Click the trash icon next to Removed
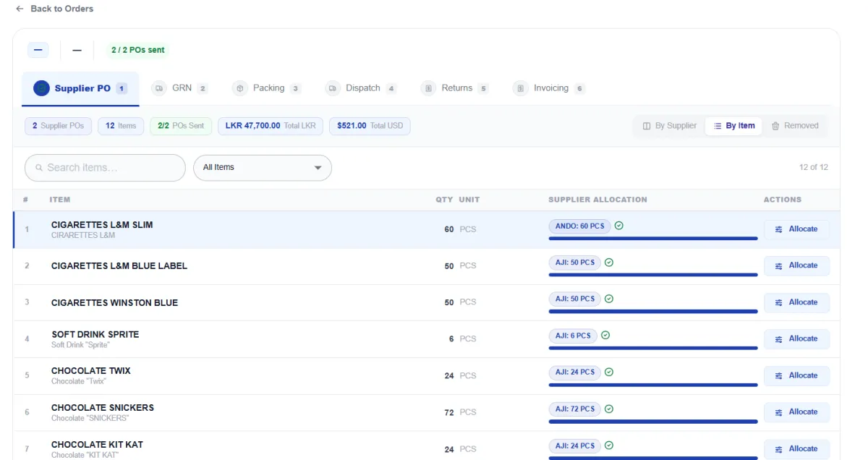Image resolution: width=868 pixels, height=460 pixels. 775,126
